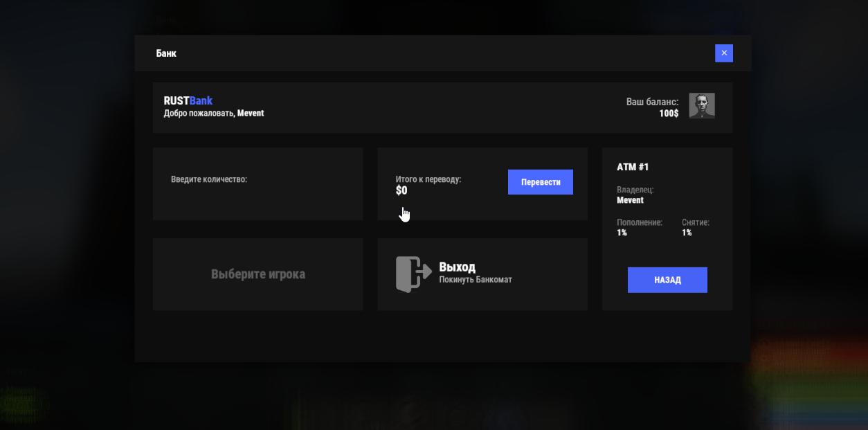The height and width of the screenshot is (430, 868).
Task: Click the $0 transfer total value
Action: 401,190
